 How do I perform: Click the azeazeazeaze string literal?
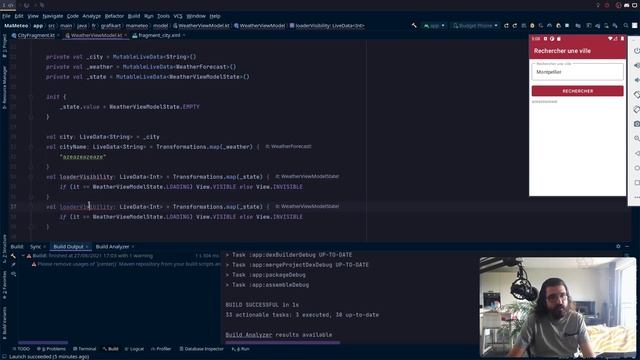83,157
